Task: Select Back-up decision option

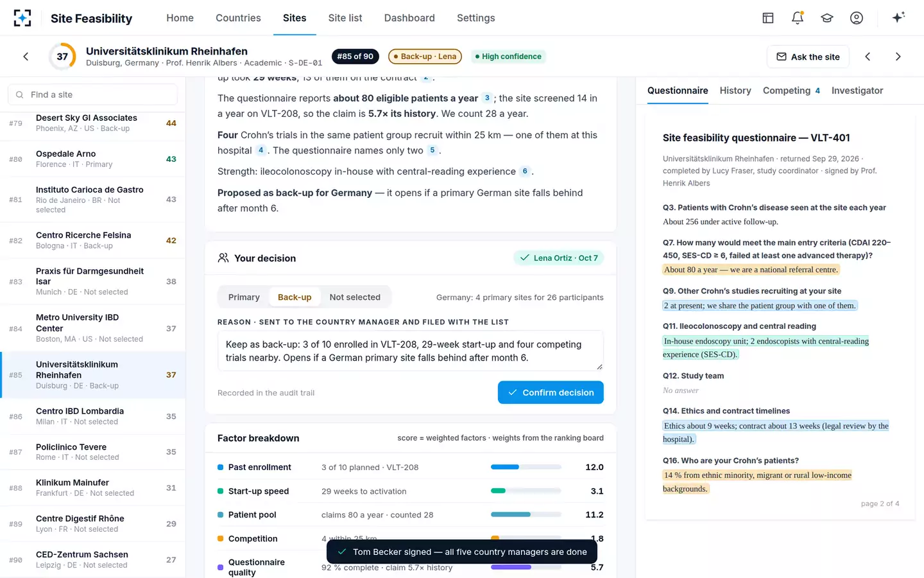Action: 295,297
